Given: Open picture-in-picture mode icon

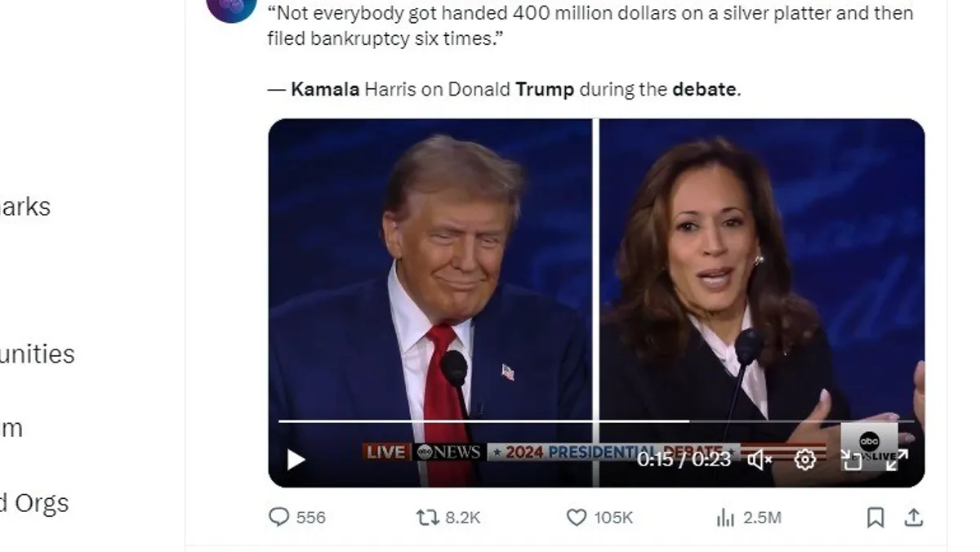Looking at the screenshot, I should pos(852,460).
